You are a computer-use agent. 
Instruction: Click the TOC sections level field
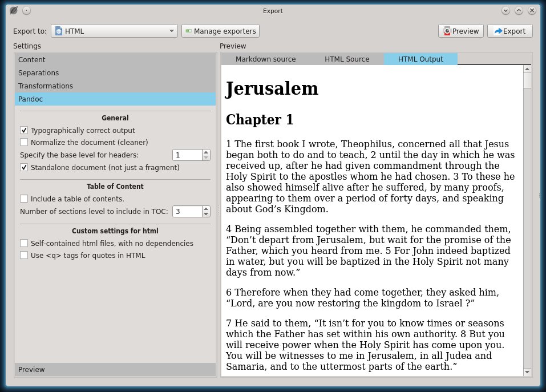(187, 211)
